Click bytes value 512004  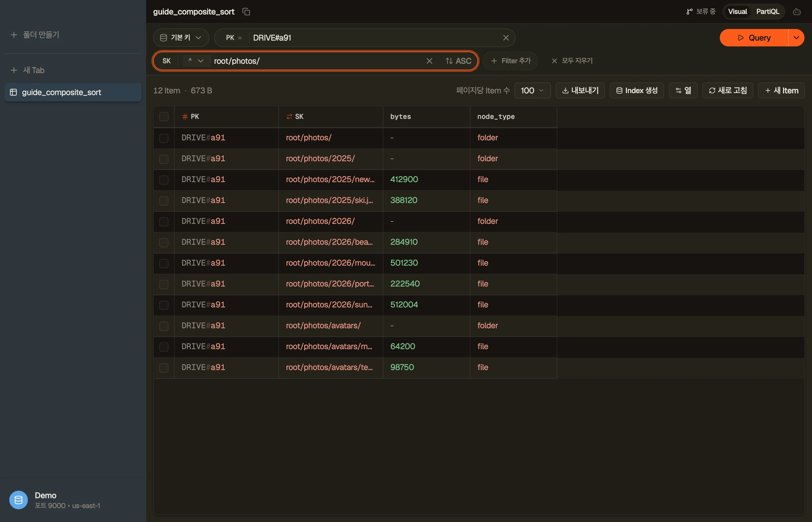[x=404, y=305]
